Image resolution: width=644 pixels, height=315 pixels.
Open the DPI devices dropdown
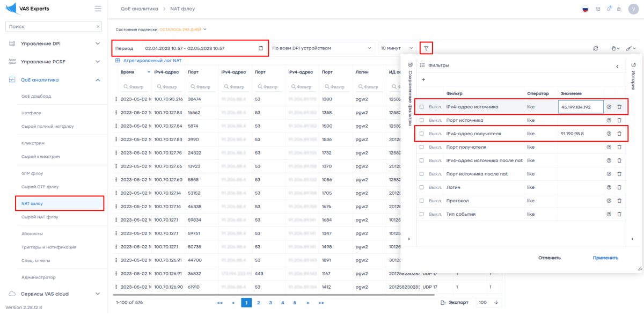tap(322, 48)
